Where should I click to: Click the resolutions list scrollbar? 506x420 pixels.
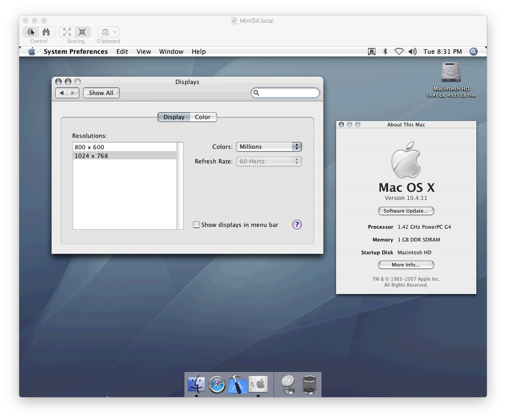click(x=180, y=186)
